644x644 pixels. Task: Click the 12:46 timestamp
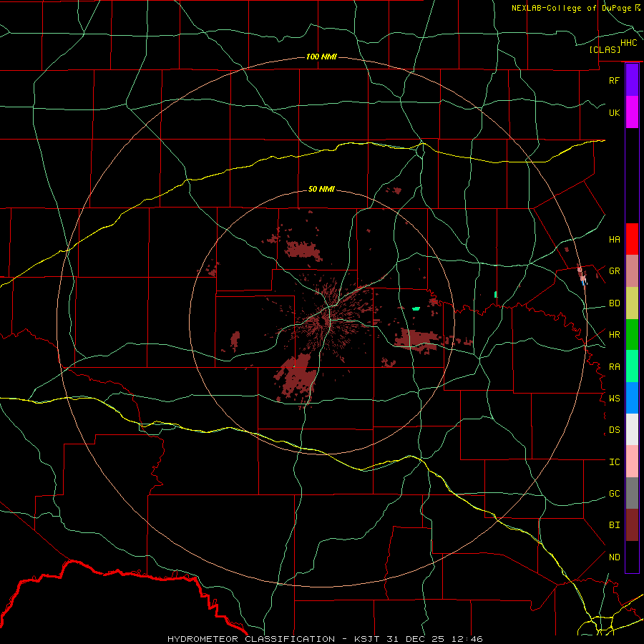tap(466, 639)
